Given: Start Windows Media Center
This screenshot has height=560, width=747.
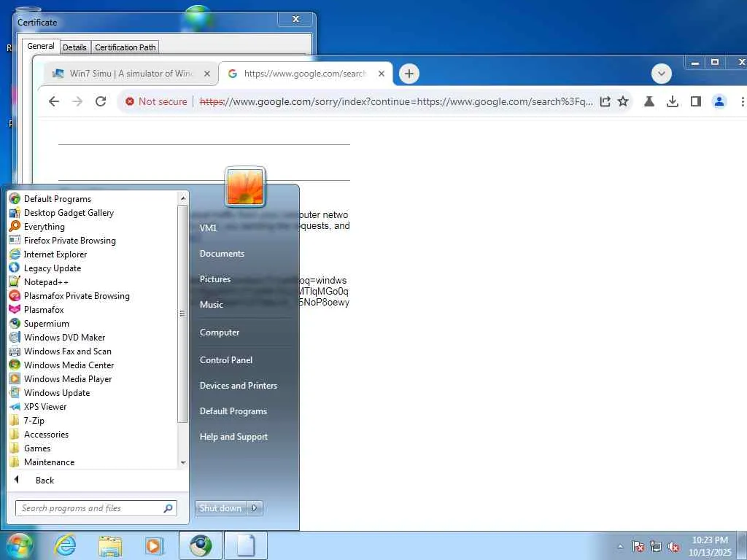Looking at the screenshot, I should [61, 365].
